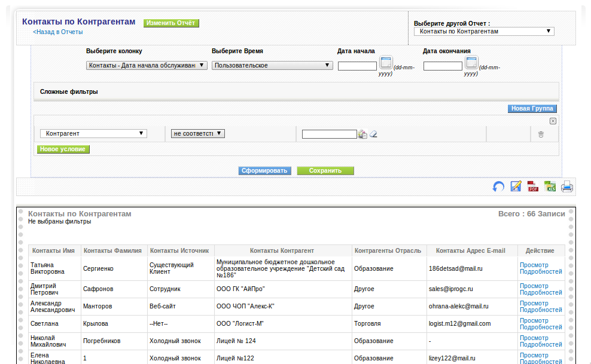
Task: Click the reload report icon
Action: pos(498,186)
